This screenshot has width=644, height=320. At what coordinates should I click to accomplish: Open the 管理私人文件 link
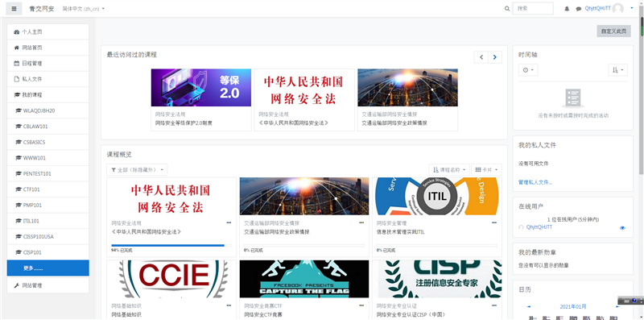(x=535, y=182)
